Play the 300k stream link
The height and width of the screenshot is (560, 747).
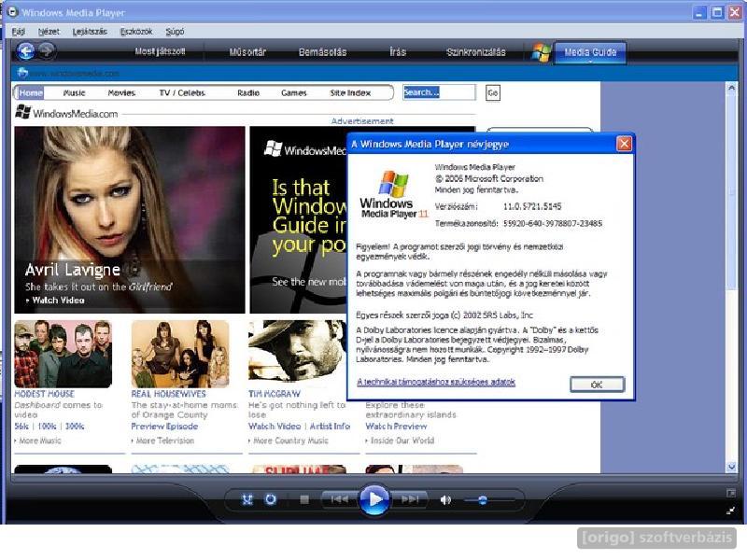[75, 427]
